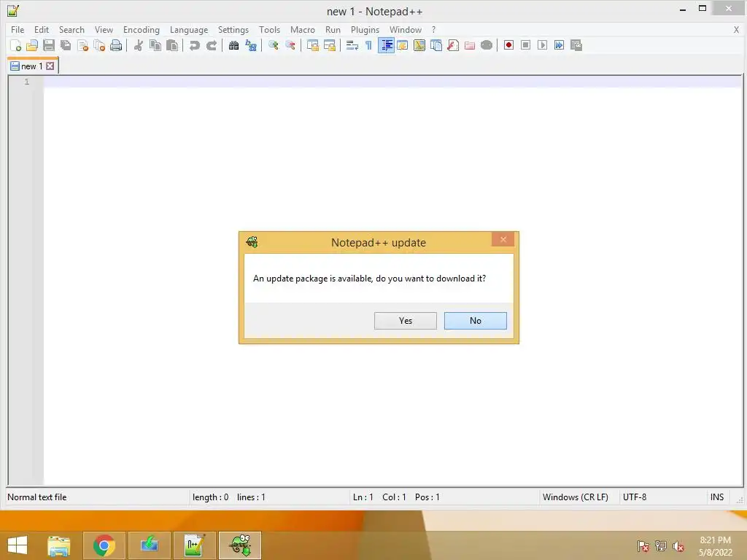Click the Save toolbar icon
This screenshot has width=747, height=560.
49,45
